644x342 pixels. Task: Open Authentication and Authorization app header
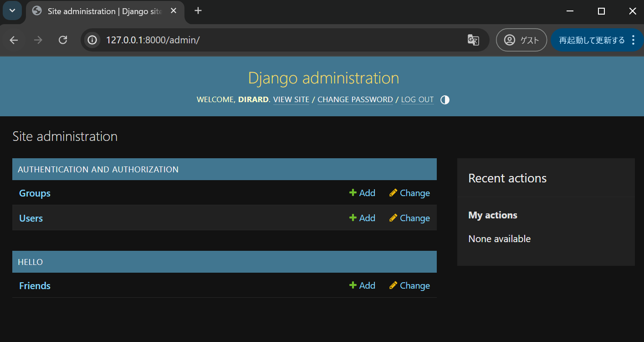[98, 170]
